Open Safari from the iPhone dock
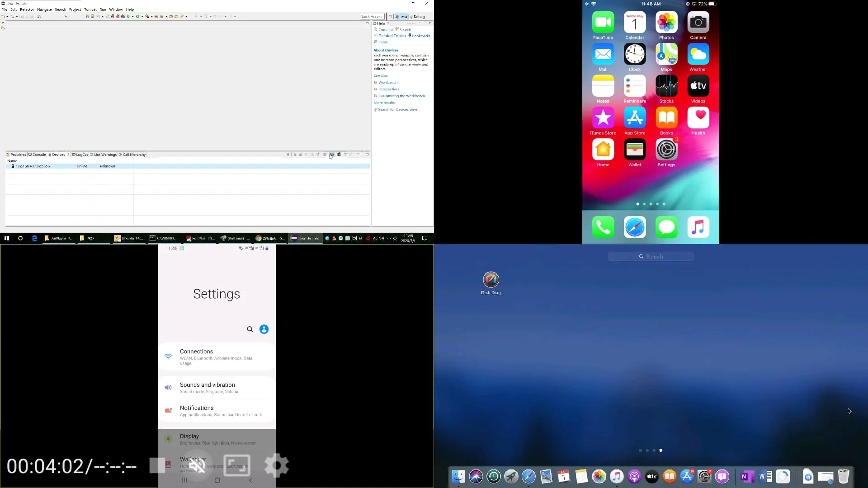The width and height of the screenshot is (868, 488). pos(635,227)
